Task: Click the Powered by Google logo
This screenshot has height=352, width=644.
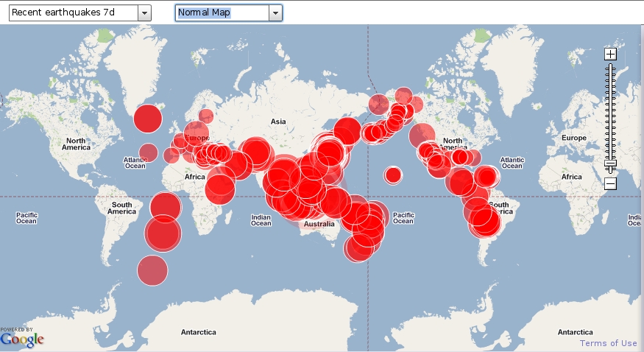Action: click(22, 337)
